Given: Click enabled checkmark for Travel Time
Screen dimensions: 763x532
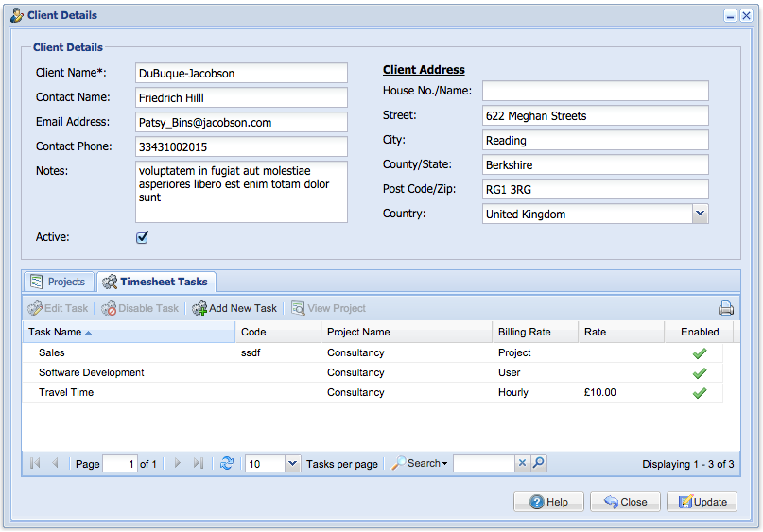Looking at the screenshot, I should point(700,393).
